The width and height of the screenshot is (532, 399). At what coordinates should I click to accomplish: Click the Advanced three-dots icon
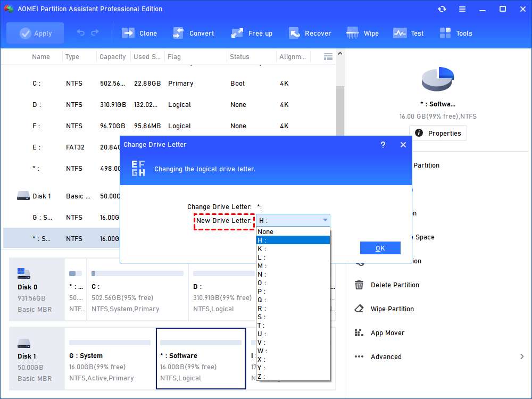359,356
